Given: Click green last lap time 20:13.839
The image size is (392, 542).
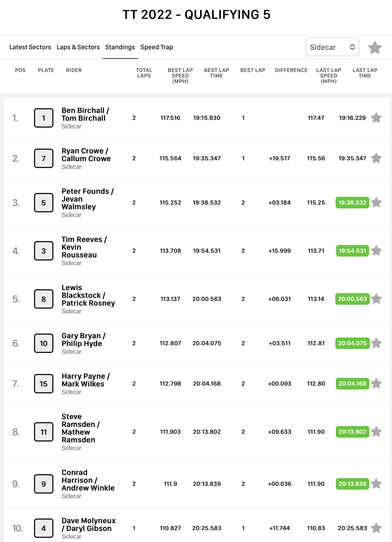Looking at the screenshot, I should (352, 484).
